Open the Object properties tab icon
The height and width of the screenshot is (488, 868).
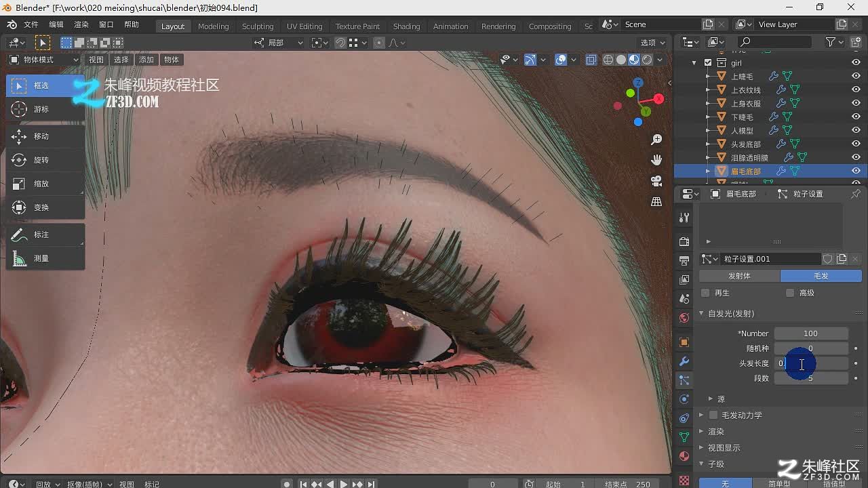pyautogui.click(x=684, y=342)
